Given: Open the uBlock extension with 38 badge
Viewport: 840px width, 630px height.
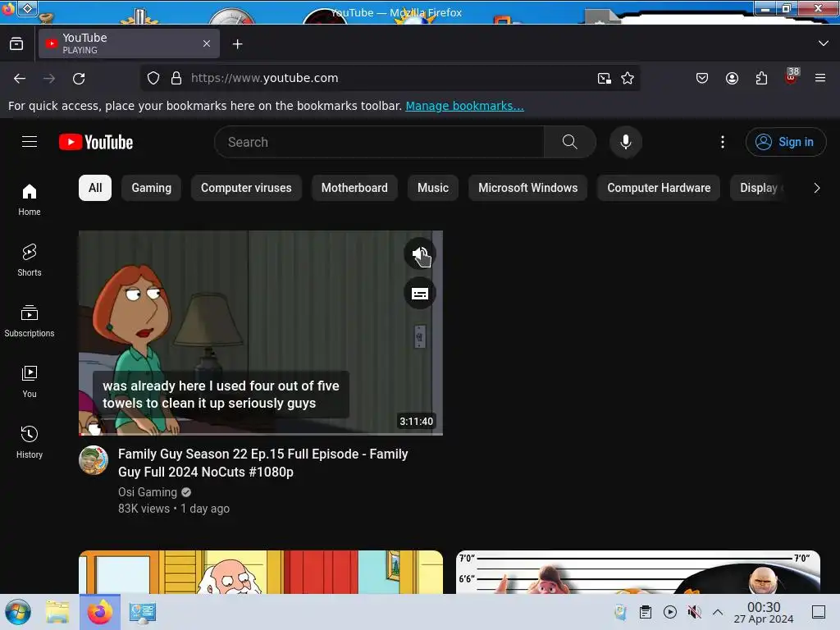Looking at the screenshot, I should [x=791, y=77].
